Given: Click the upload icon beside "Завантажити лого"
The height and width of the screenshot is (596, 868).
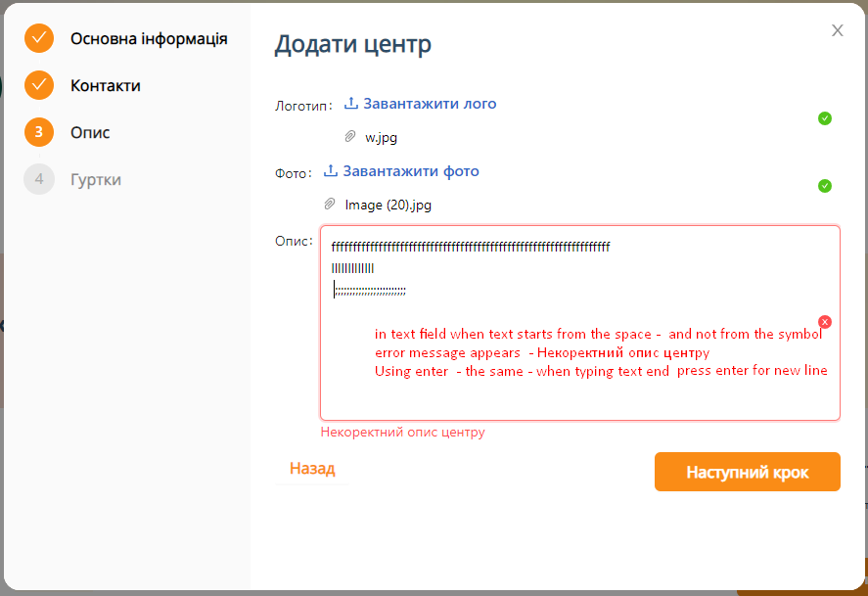Looking at the screenshot, I should click(x=352, y=104).
